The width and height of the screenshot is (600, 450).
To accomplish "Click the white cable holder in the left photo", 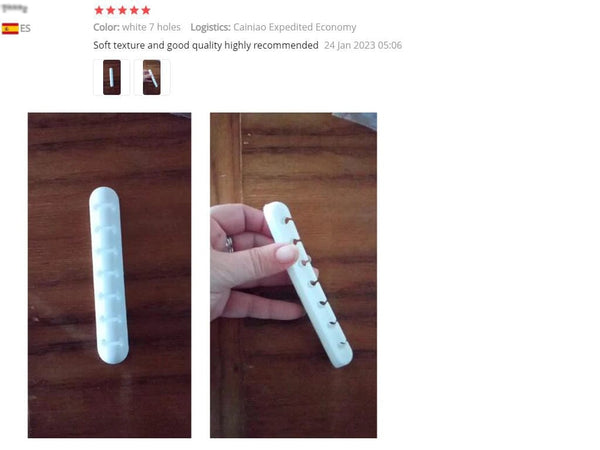I will (x=109, y=276).
